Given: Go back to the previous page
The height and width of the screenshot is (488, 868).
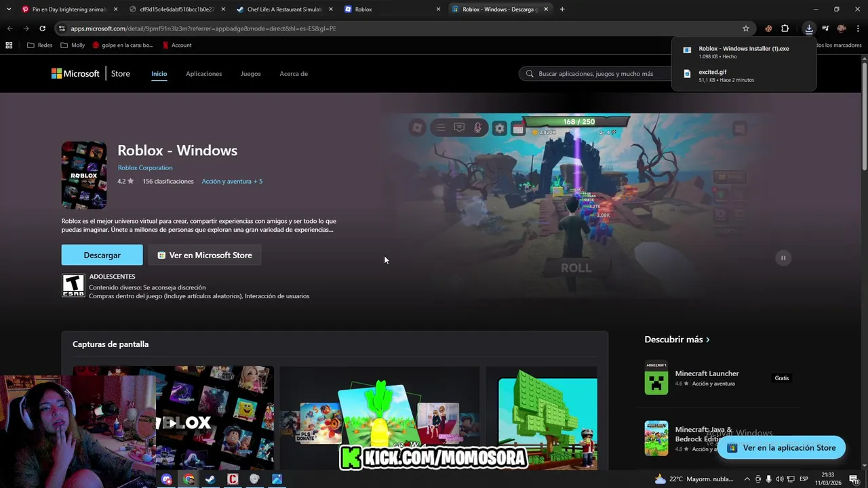Looking at the screenshot, I should coord(9,28).
